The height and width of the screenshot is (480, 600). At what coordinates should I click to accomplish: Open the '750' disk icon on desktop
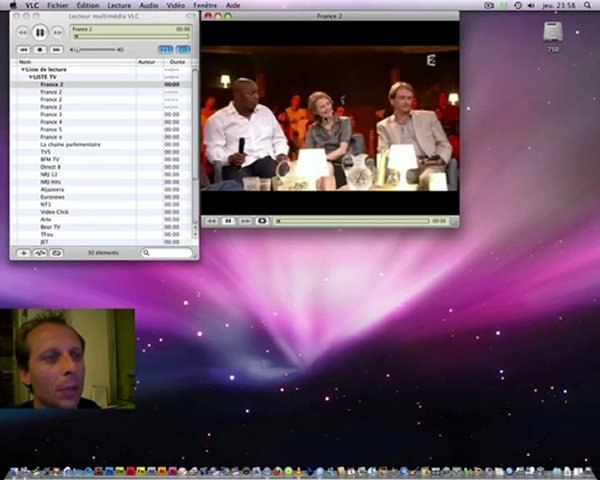553,37
